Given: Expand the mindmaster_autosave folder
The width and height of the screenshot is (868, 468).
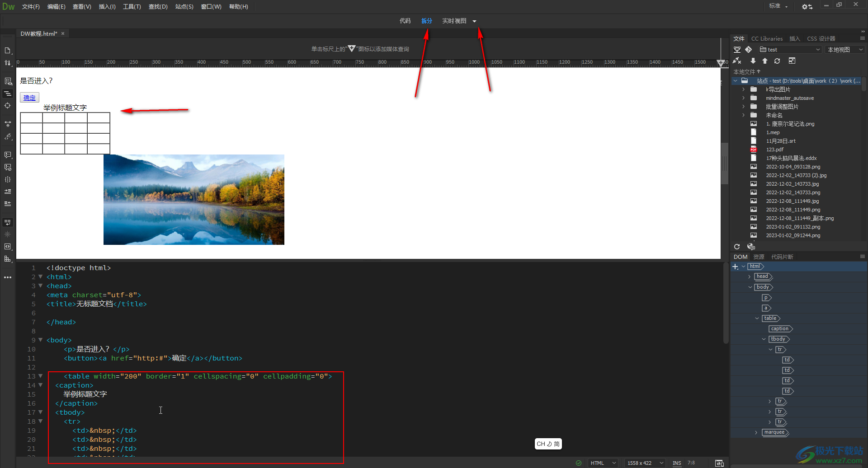Looking at the screenshot, I should coord(743,98).
